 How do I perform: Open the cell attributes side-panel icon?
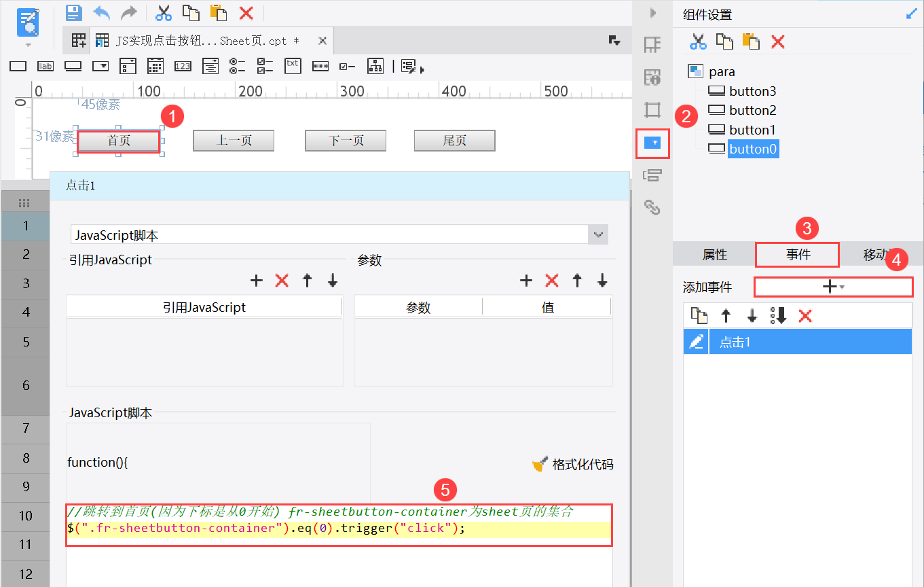point(652,77)
